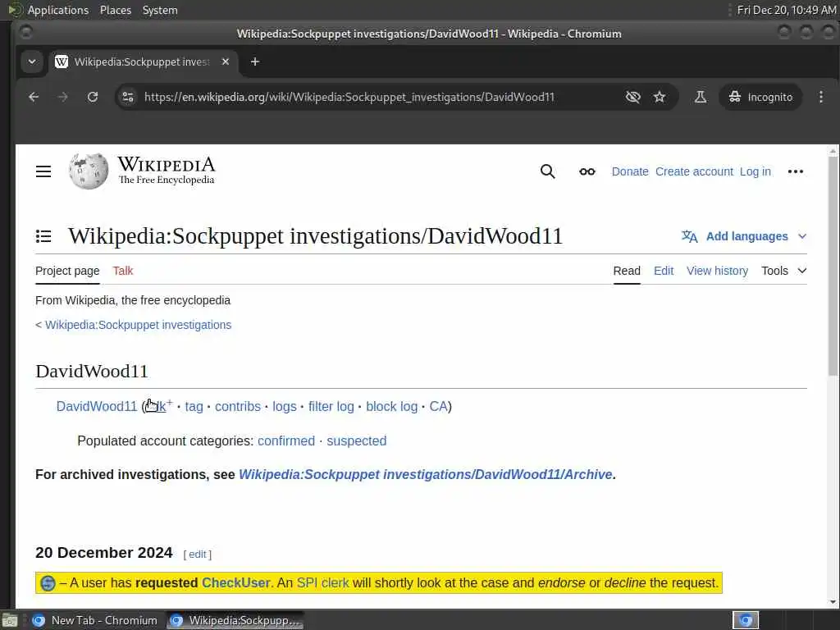
Task: Switch to the Talk tab
Action: (123, 271)
